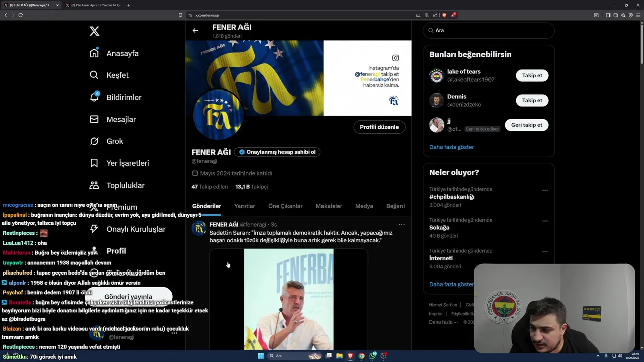Open the 47 Takip edilen link
644x362 pixels.
tap(210, 187)
